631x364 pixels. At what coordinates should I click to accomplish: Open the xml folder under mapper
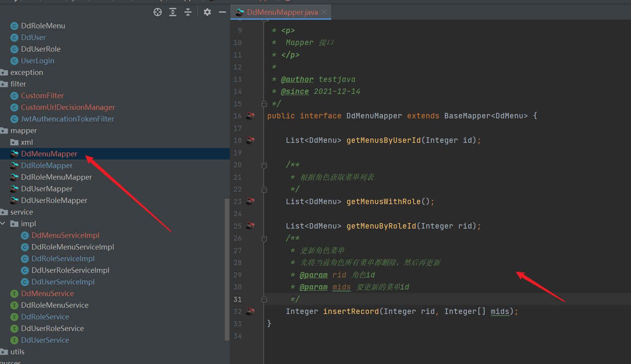point(27,142)
